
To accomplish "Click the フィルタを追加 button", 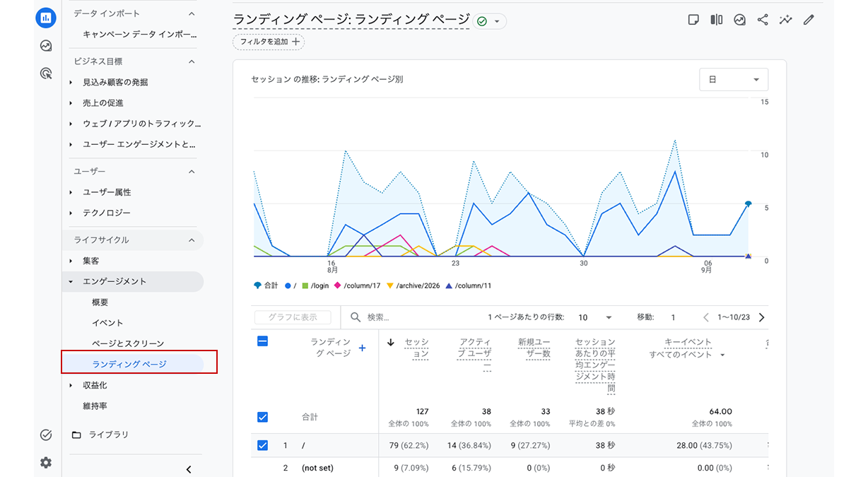I will coord(269,42).
